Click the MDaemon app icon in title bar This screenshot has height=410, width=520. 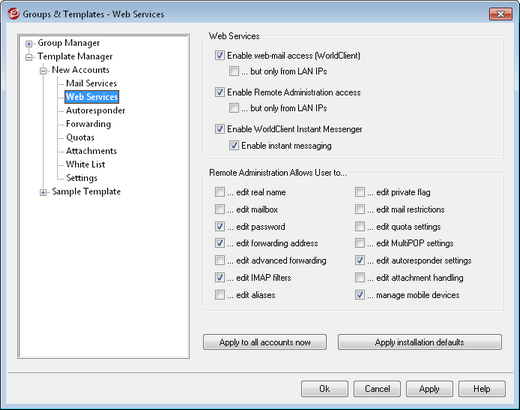pos(13,14)
